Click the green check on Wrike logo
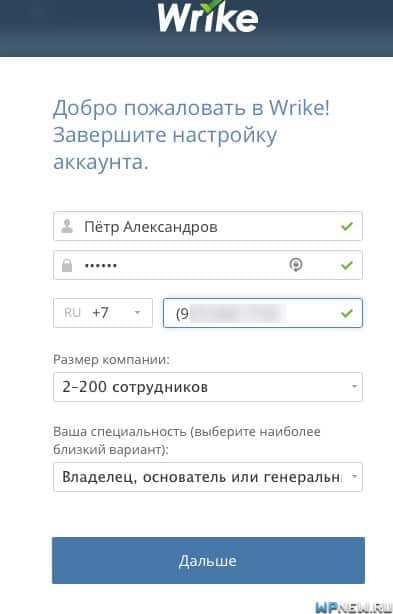 (x=214, y=5)
